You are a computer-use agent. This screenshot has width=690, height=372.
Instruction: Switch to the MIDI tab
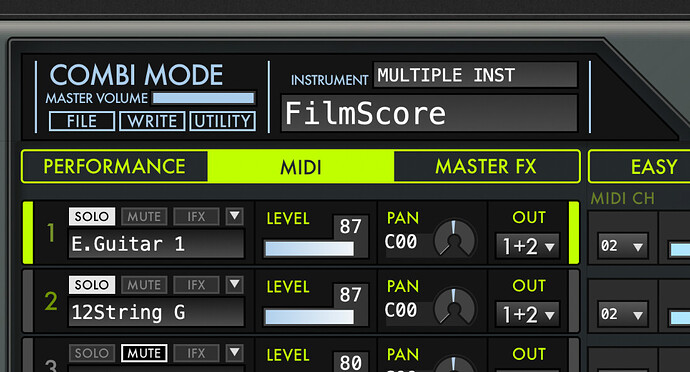(301, 166)
